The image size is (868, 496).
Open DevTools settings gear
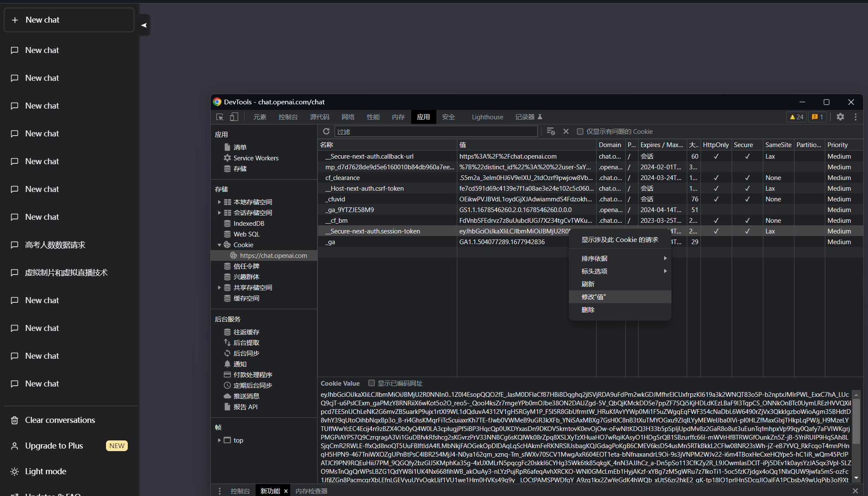840,117
